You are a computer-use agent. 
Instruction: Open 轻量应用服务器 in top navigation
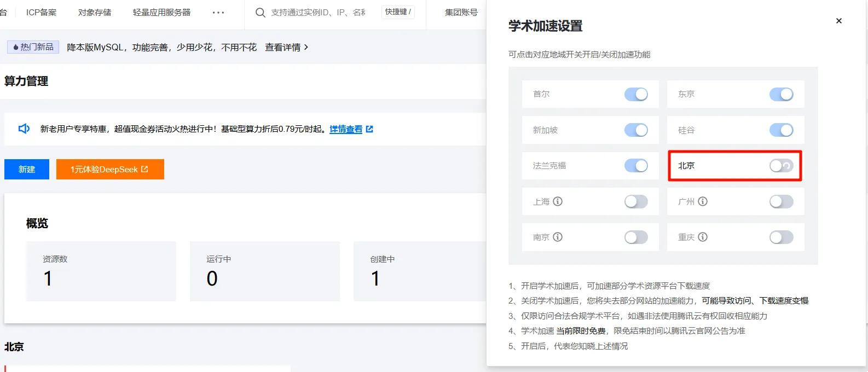[161, 13]
